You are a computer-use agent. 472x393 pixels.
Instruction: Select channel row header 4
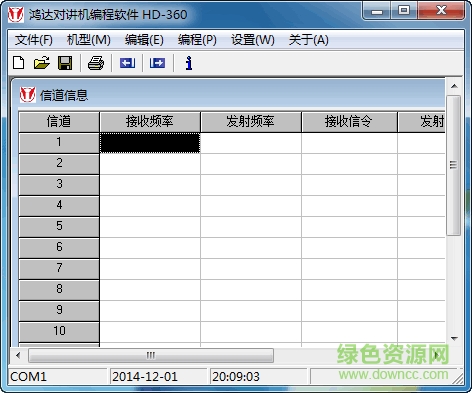coord(59,206)
